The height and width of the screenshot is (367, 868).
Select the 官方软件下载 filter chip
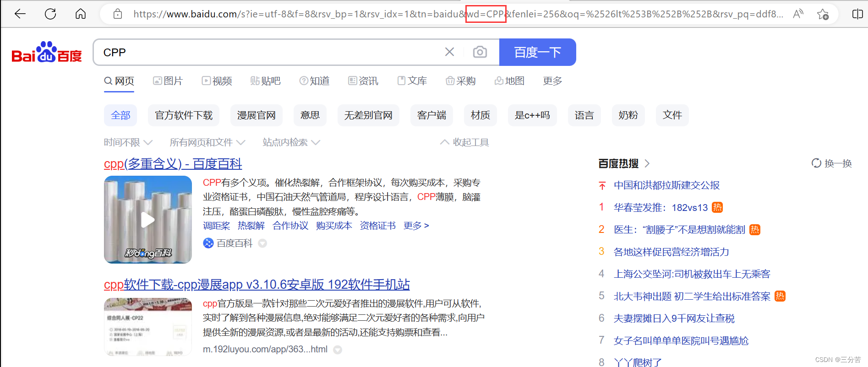pyautogui.click(x=184, y=115)
